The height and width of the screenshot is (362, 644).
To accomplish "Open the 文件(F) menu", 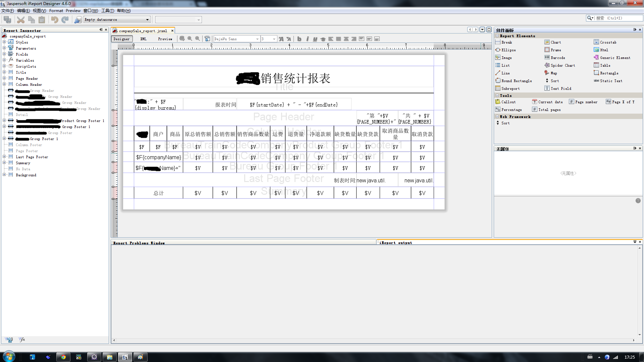I will 8,11.
